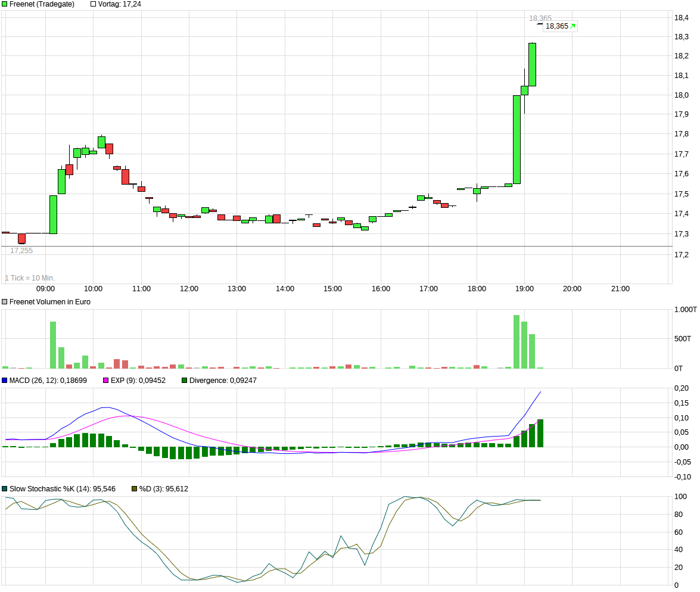Click the last MACD divergence histogram bar

(x=540, y=433)
